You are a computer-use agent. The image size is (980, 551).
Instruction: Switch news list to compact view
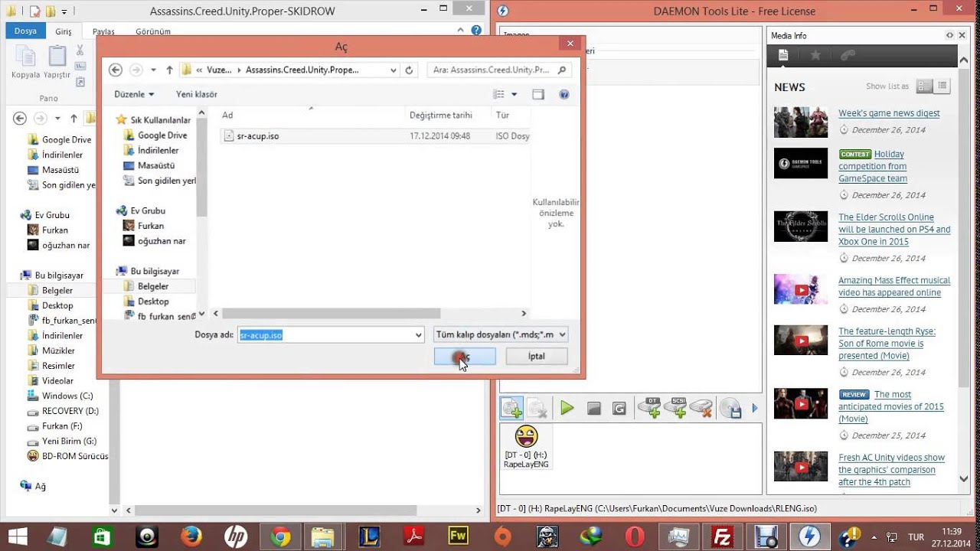click(x=942, y=86)
